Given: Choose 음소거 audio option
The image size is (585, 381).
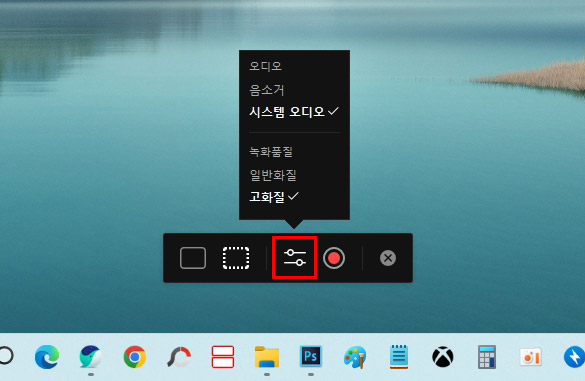Looking at the screenshot, I should click(x=266, y=90).
